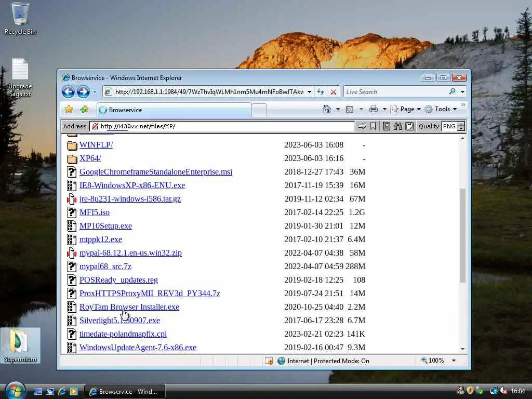Expand the IE address bar history dropdown
Viewport: 532px width, 399px height.
pyautogui.click(x=309, y=92)
